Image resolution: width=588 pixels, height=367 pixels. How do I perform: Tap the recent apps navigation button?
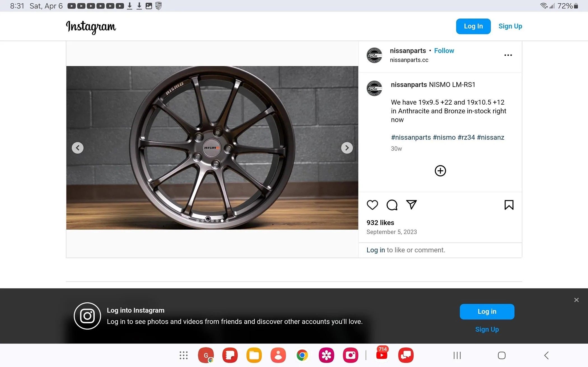tap(457, 355)
